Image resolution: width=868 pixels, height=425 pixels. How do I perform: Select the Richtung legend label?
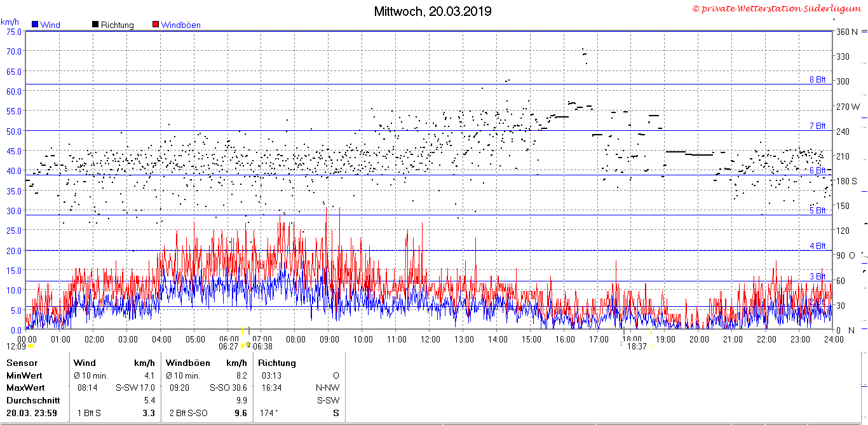pyautogui.click(x=118, y=25)
